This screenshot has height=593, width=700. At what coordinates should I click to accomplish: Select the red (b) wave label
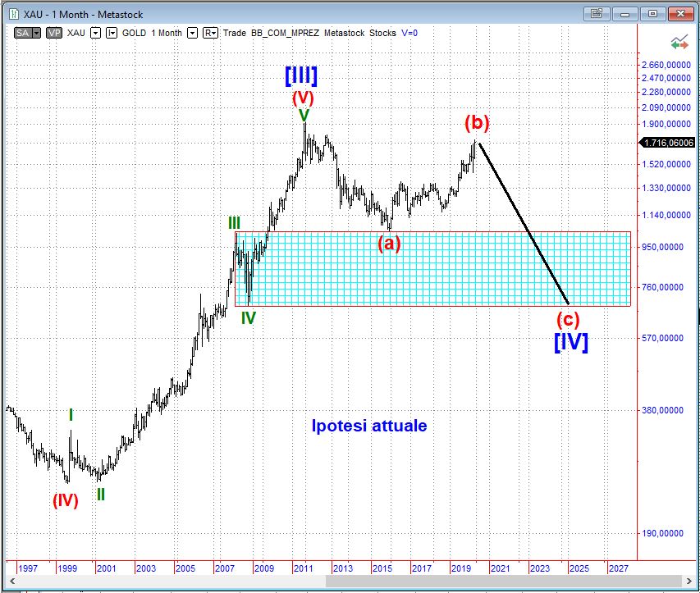478,122
